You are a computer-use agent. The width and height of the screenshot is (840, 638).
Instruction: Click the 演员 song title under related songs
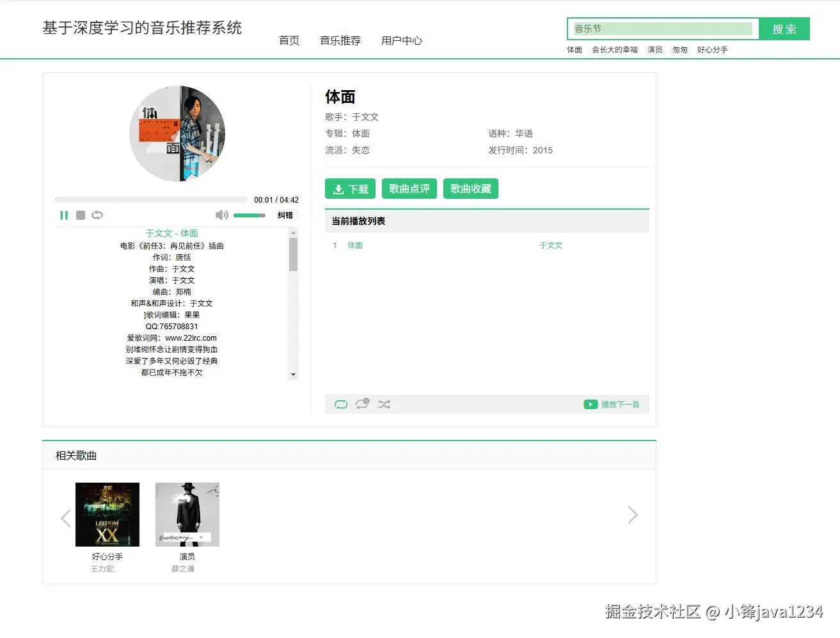click(187, 557)
